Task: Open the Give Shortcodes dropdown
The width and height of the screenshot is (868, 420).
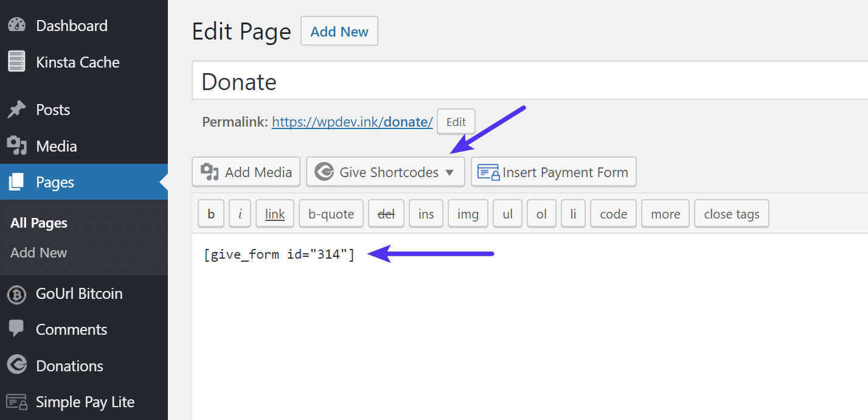Action: 385,172
